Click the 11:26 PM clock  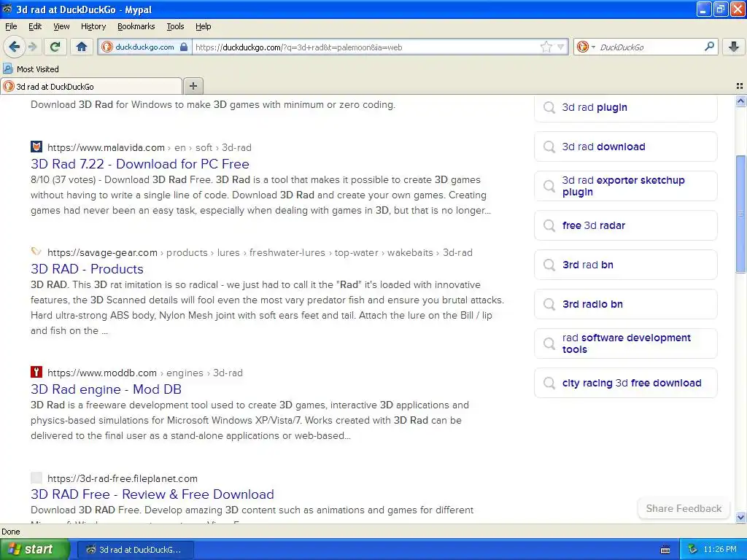pos(720,550)
